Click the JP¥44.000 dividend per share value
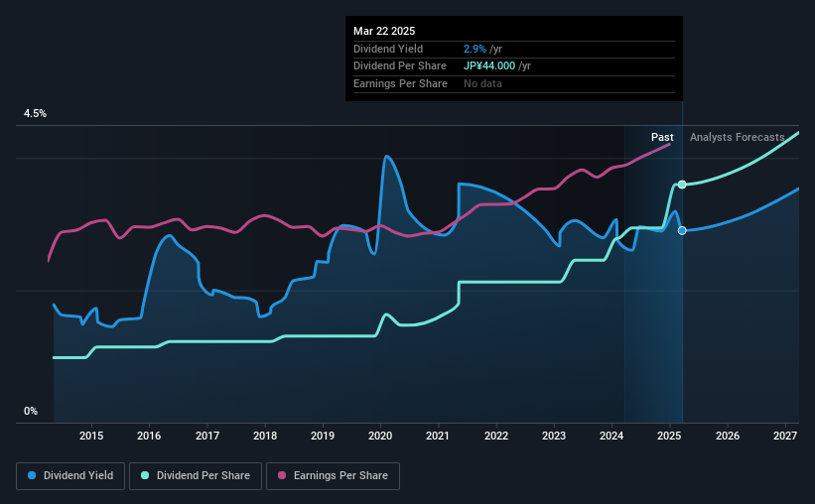The height and width of the screenshot is (504, 815). (489, 66)
